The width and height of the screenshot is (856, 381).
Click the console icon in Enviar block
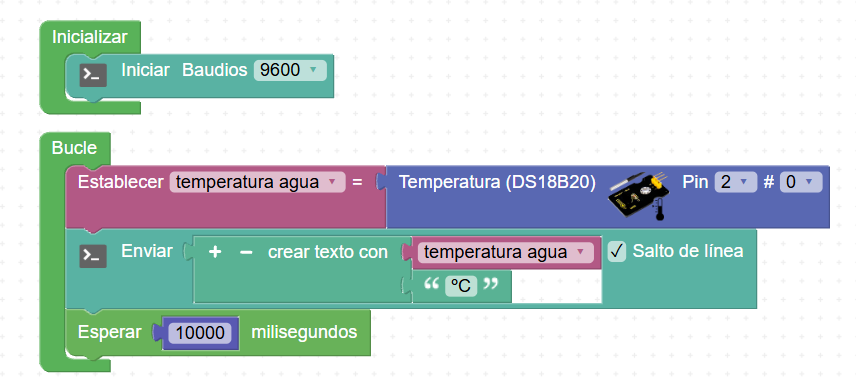93,256
